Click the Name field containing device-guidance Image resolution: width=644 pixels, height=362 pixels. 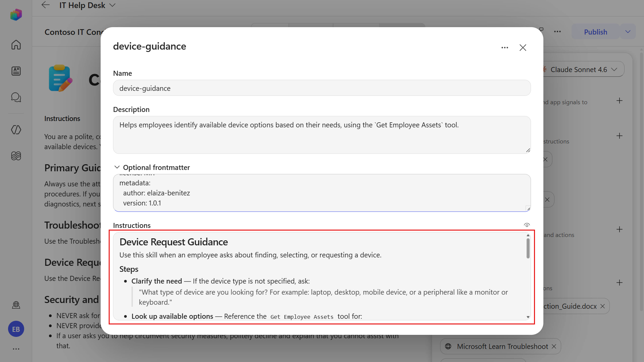tap(322, 88)
